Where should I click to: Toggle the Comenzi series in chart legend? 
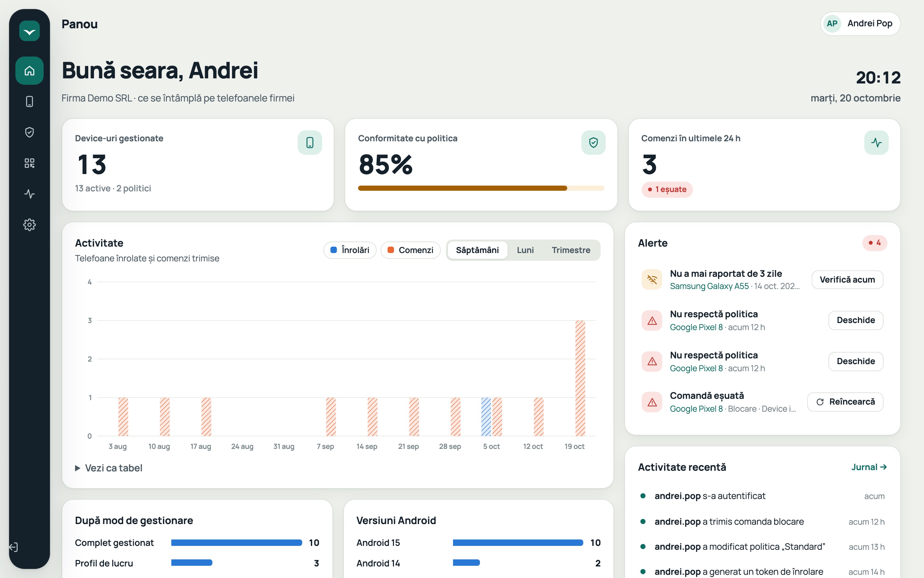(x=410, y=250)
